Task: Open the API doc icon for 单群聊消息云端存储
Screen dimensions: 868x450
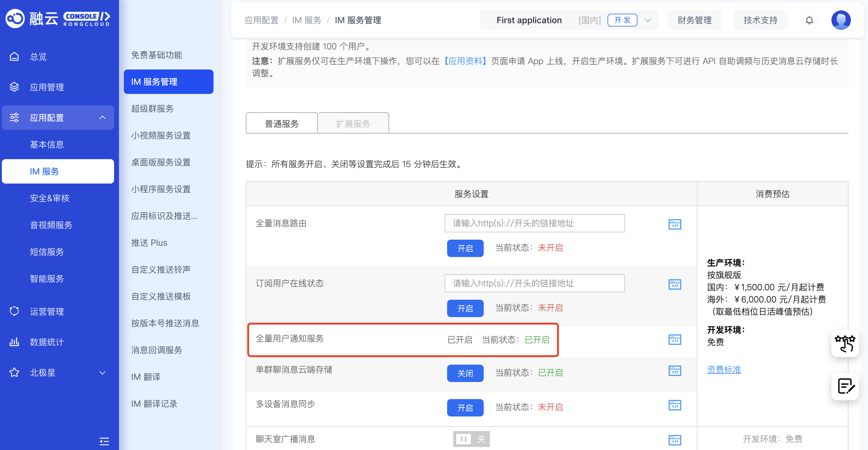Action: (675, 370)
